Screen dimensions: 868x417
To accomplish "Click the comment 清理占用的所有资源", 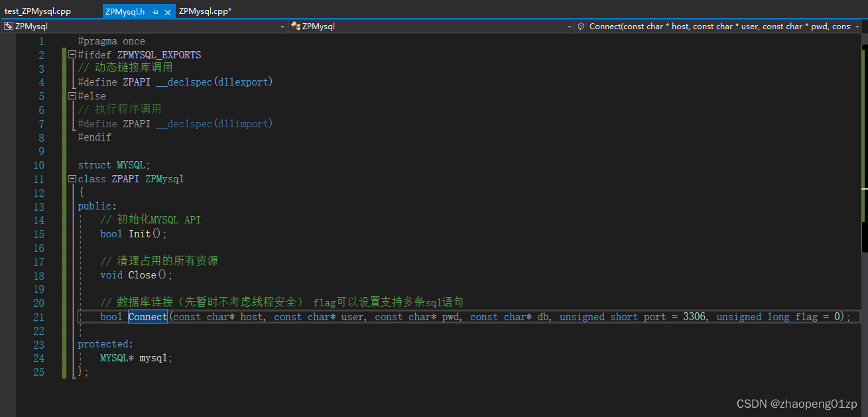I will click(x=159, y=261).
